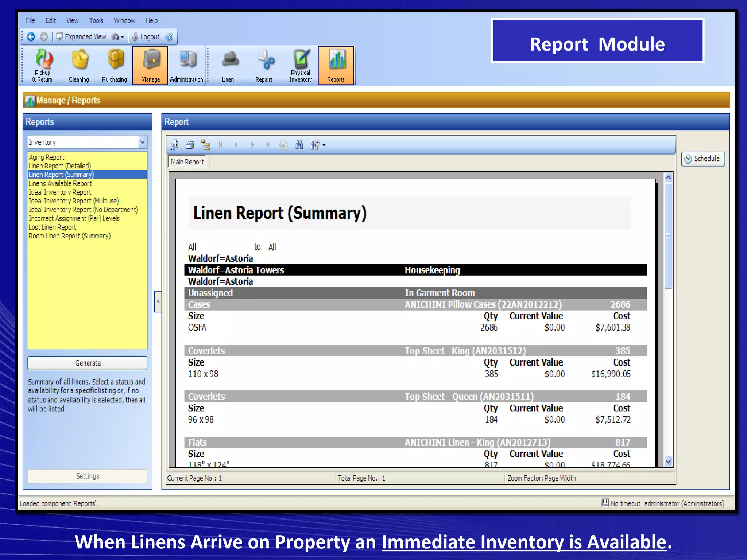Screen dimensions: 747x560
Task: Export the report from viewer toolbar
Action: point(174,145)
